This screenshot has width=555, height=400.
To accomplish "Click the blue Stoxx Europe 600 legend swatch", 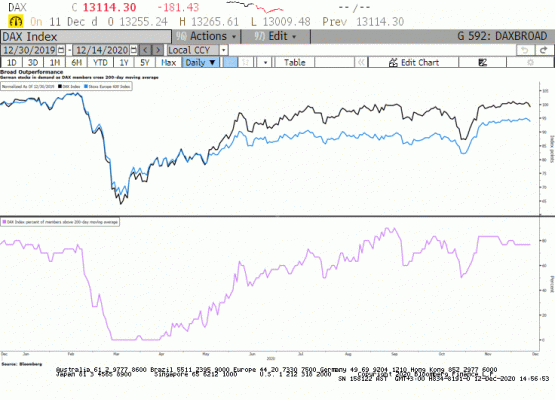I will pyautogui.click(x=86, y=86).
